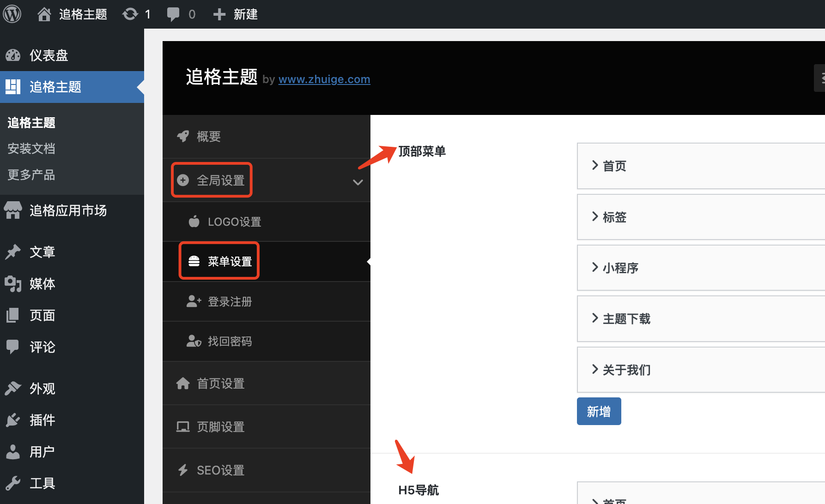The image size is (825, 504).
Task: Click the 评论 speech bubble icon
Action: pos(13,347)
